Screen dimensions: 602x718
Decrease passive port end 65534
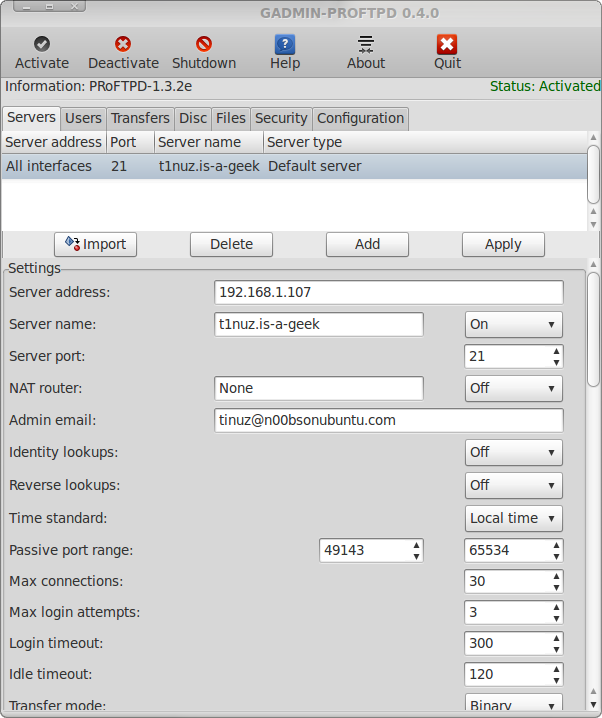click(x=556, y=556)
